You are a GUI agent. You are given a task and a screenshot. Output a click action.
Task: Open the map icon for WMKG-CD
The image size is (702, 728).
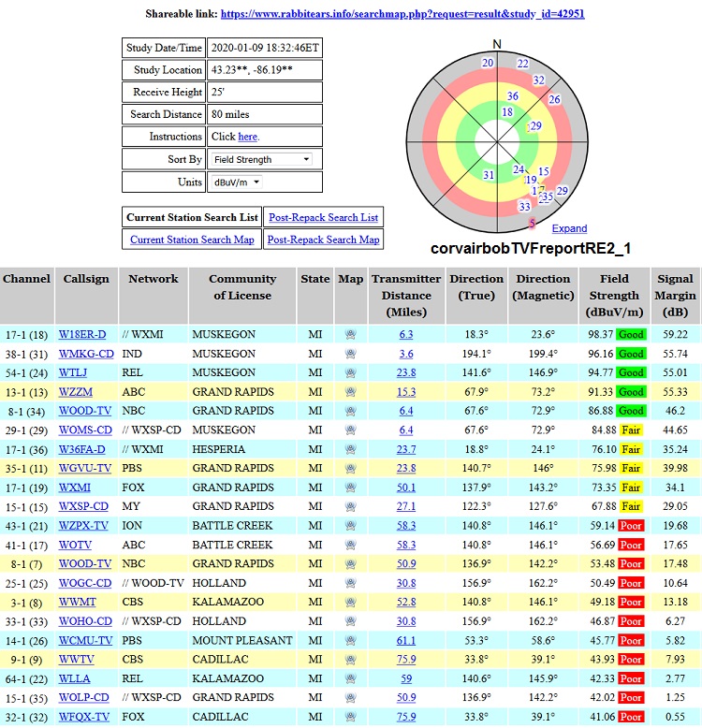(x=351, y=354)
